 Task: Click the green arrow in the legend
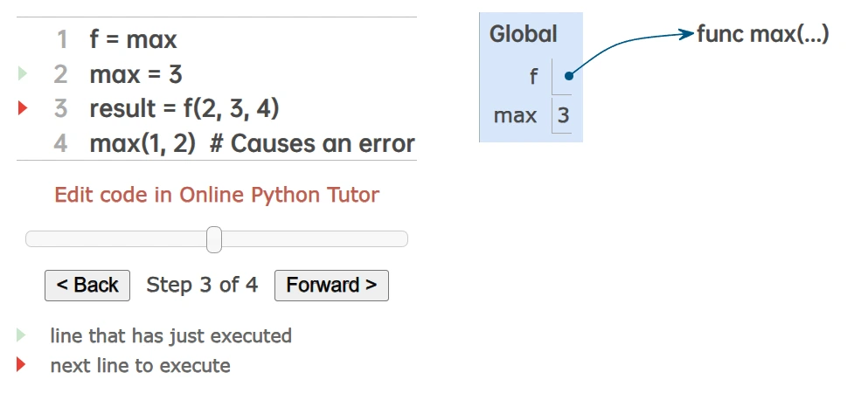22,335
